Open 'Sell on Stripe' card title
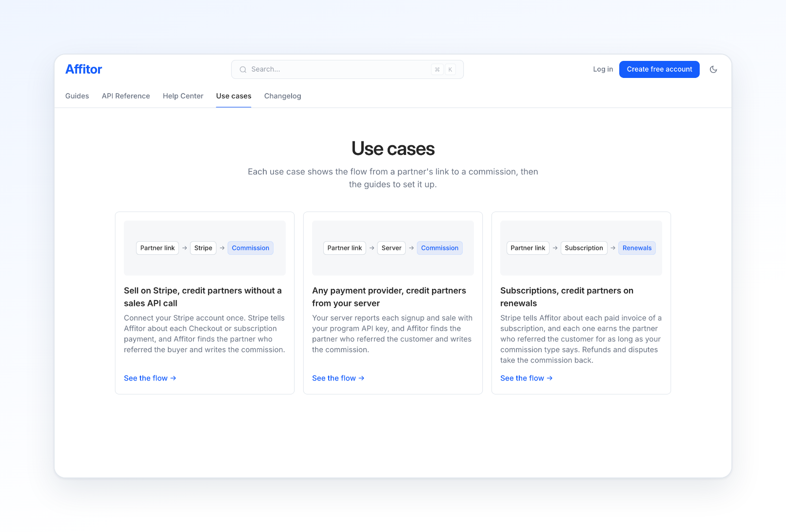Image resolution: width=786 pixels, height=532 pixels. pos(203,297)
